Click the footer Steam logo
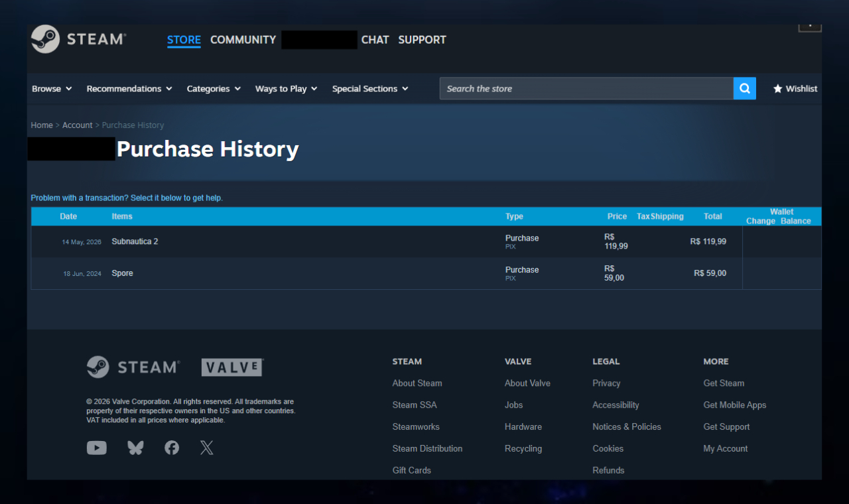This screenshot has height=504, width=849. (x=133, y=367)
